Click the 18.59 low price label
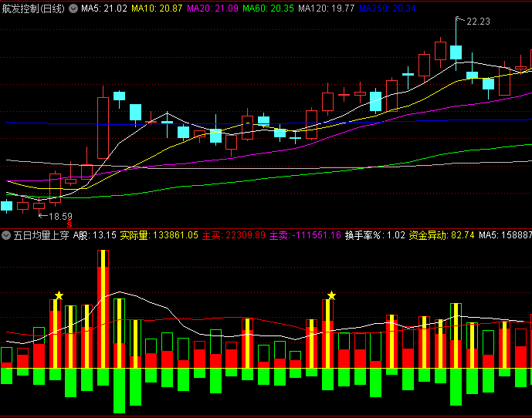 [60, 216]
